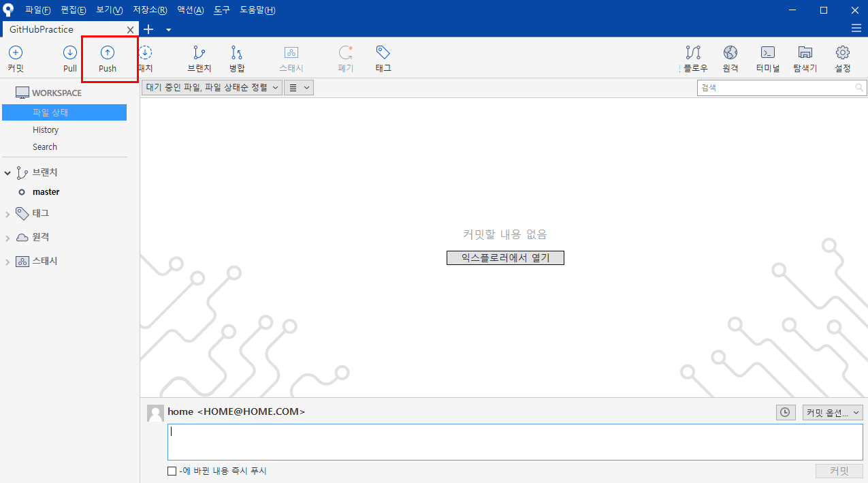The width and height of the screenshot is (868, 483).
Task: Click the commit history clock icon
Action: pyautogui.click(x=786, y=412)
